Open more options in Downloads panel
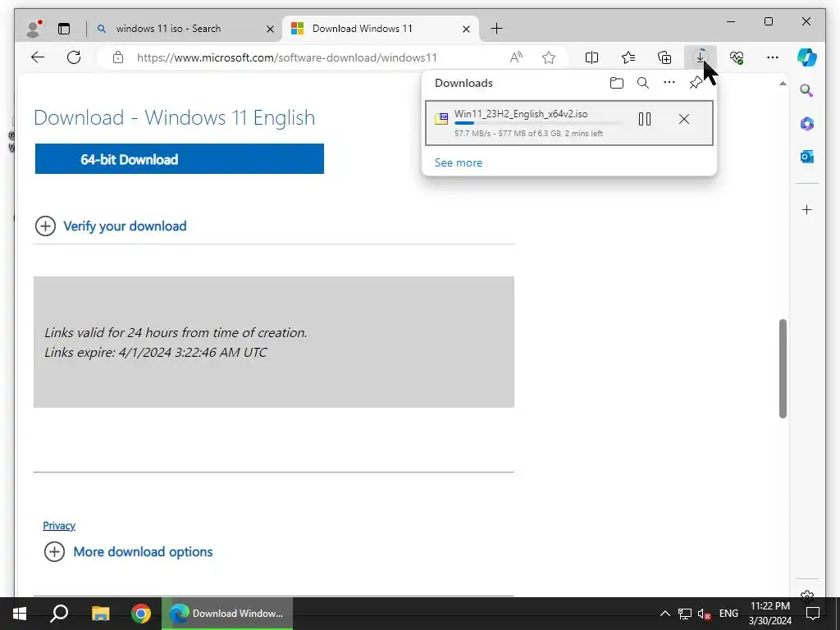Screen dimensions: 840x630 (669, 83)
